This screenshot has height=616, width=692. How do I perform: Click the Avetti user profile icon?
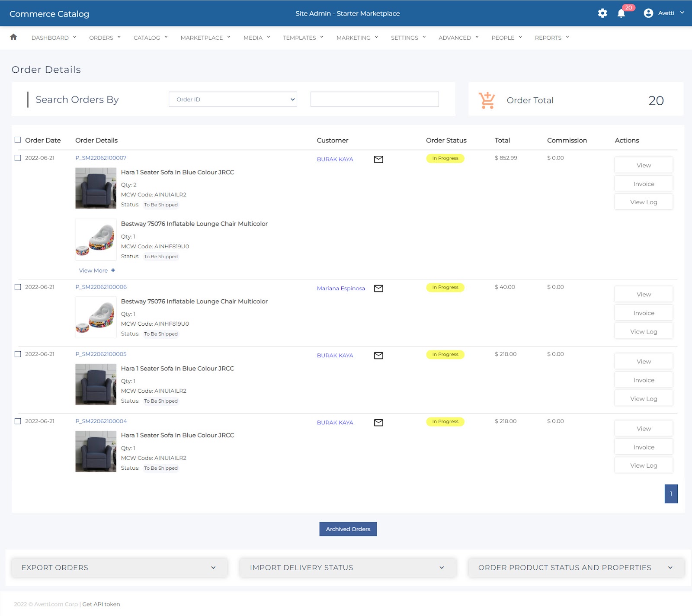(648, 13)
